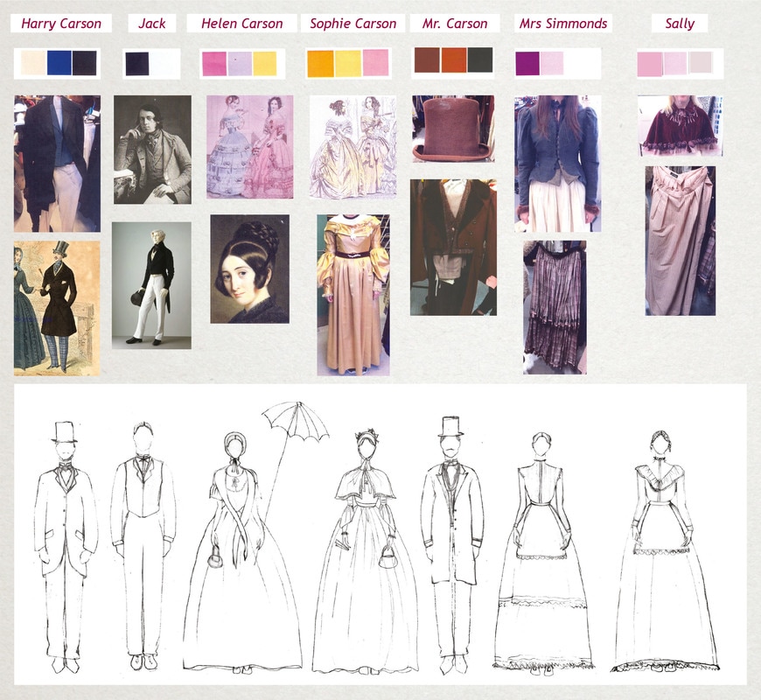Screen dimensions: 761x700
Task: Pick Mr. Carson's charcoal swatch
Action: 480,60
